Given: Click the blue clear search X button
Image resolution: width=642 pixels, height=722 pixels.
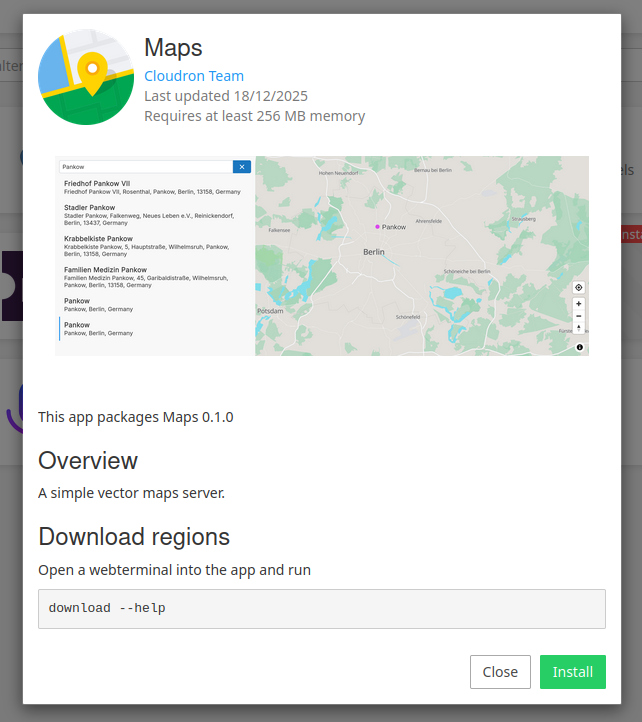Looking at the screenshot, I should click(x=241, y=166).
